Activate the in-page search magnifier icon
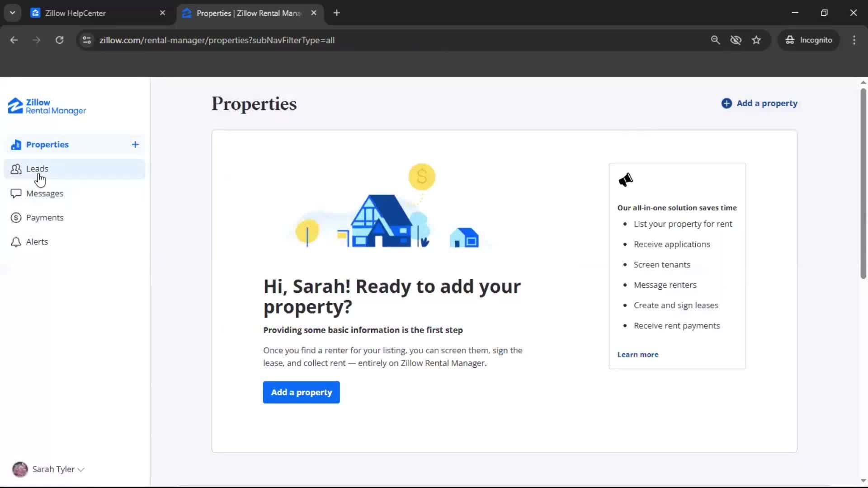The height and width of the screenshot is (488, 868). click(x=715, y=40)
